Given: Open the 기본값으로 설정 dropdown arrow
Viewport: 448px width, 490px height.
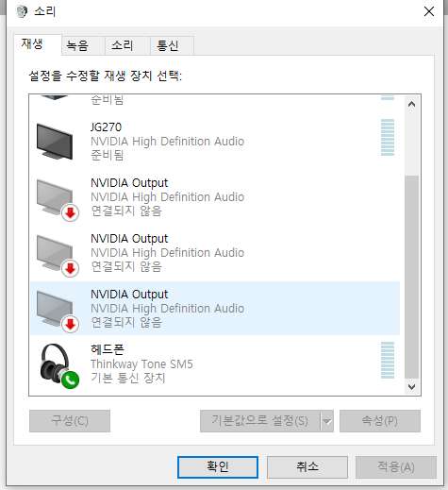Looking at the screenshot, I should (x=327, y=421).
